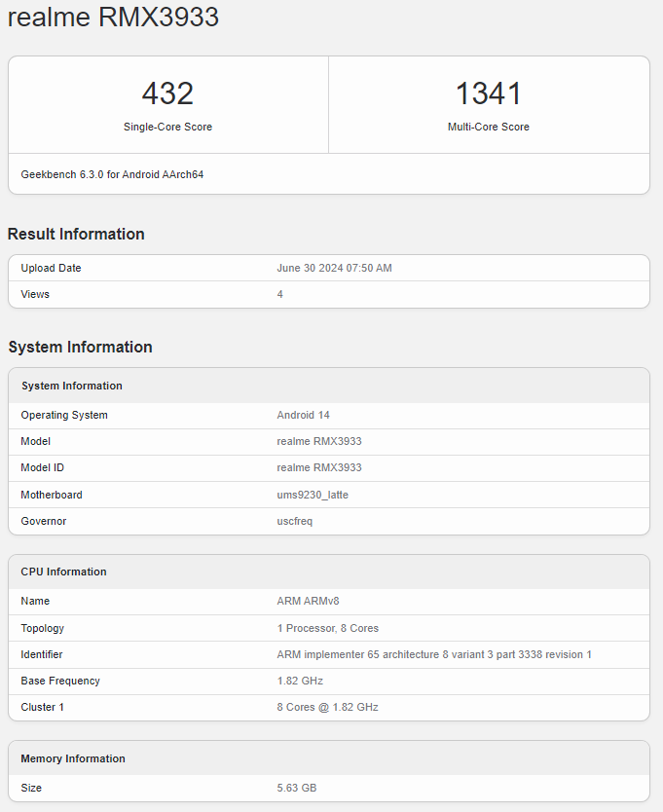Click the Multi-Core Score label

[489, 127]
